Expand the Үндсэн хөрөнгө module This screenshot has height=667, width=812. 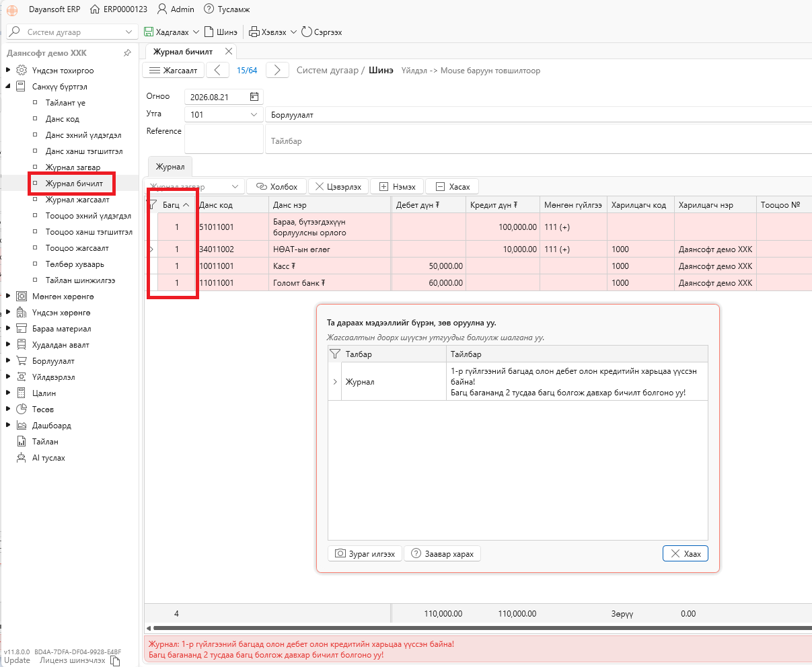point(8,312)
